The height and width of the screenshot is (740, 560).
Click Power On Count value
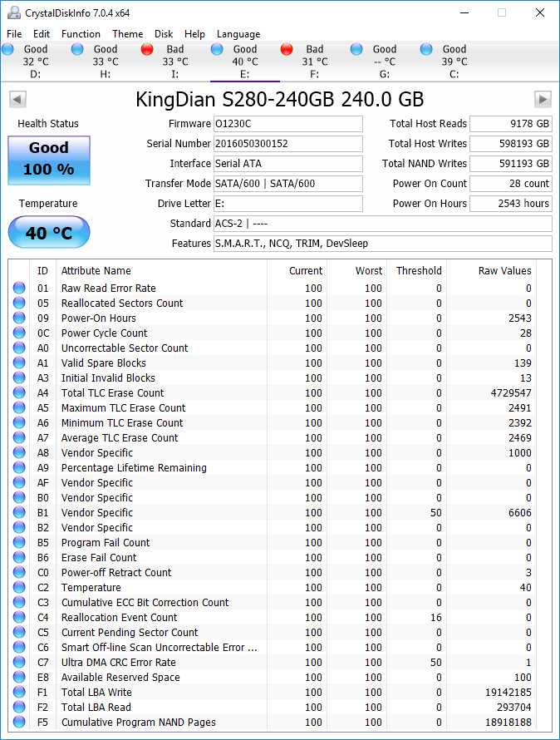[x=511, y=184]
